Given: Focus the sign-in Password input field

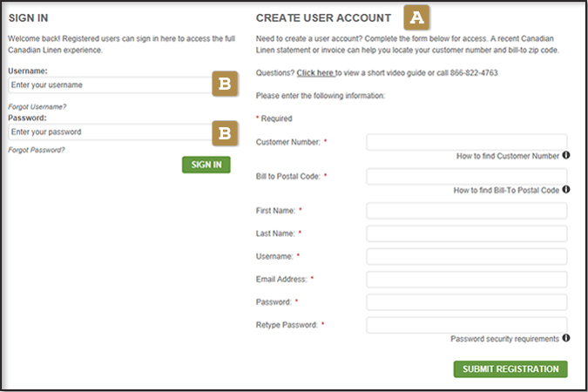Looking at the screenshot, I should pos(108,132).
